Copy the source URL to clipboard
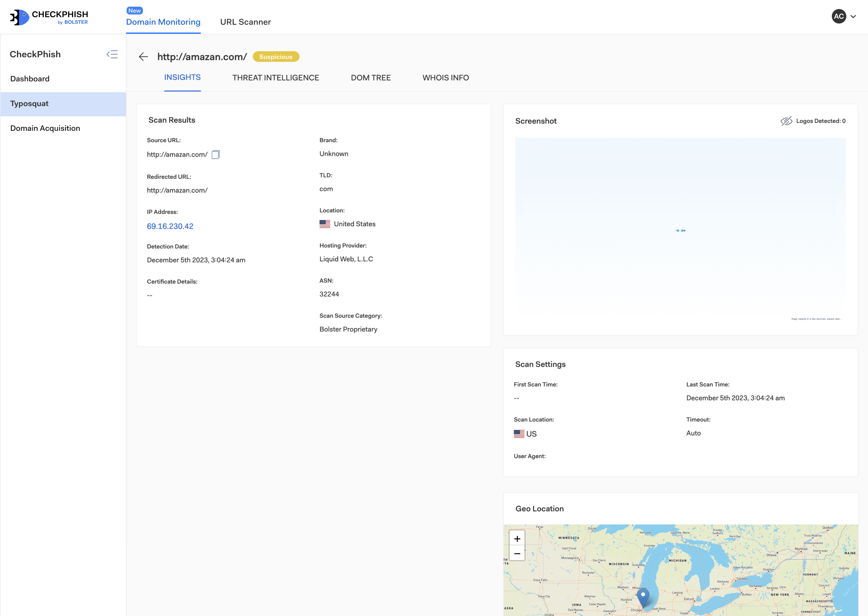Screen dimensions: 868x616 tap(215, 154)
